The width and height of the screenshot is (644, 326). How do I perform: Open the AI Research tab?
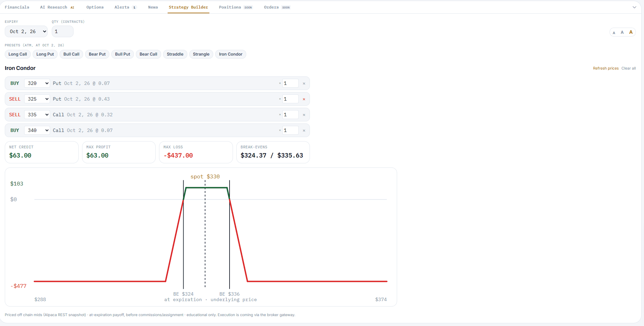(57, 7)
